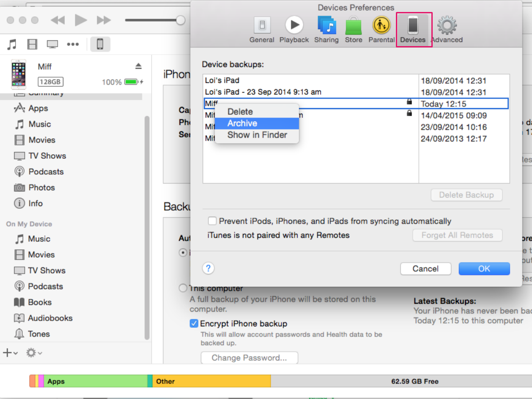Click the Change Password button
This screenshot has width=532, height=399.
(249, 358)
